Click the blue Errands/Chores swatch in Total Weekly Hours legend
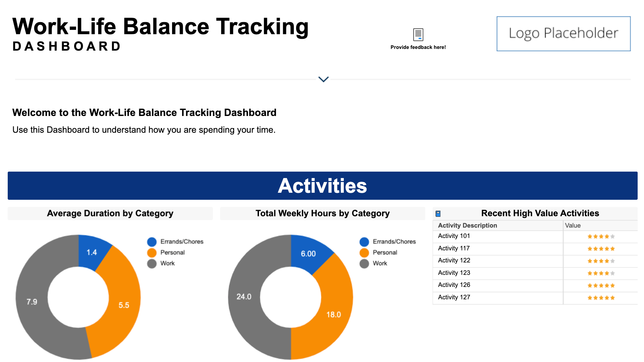 pos(364,242)
